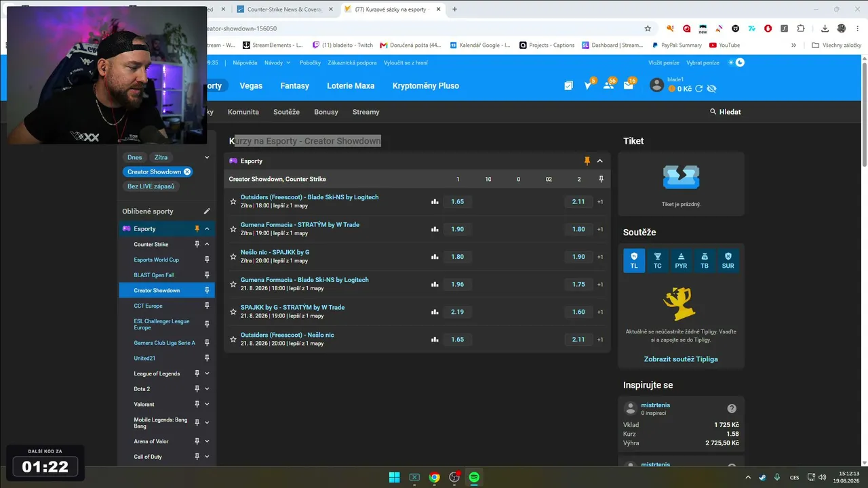Open the Soutěže submenu item

[286, 112]
